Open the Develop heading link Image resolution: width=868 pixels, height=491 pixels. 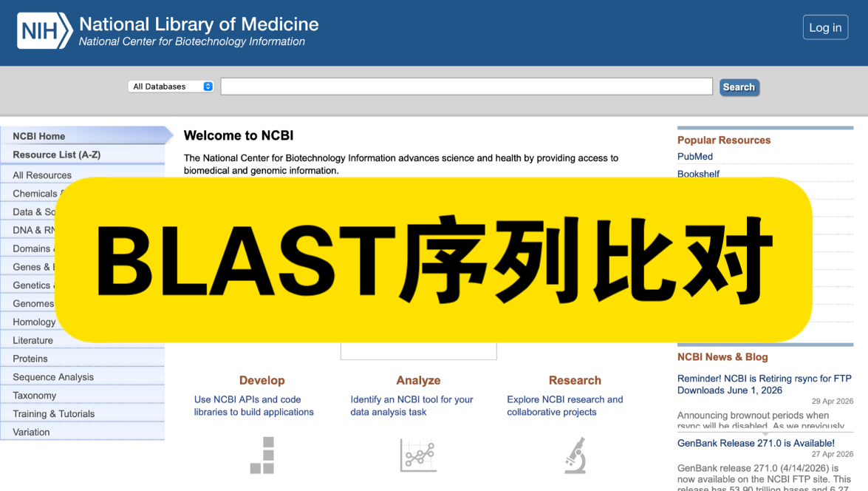pos(262,380)
